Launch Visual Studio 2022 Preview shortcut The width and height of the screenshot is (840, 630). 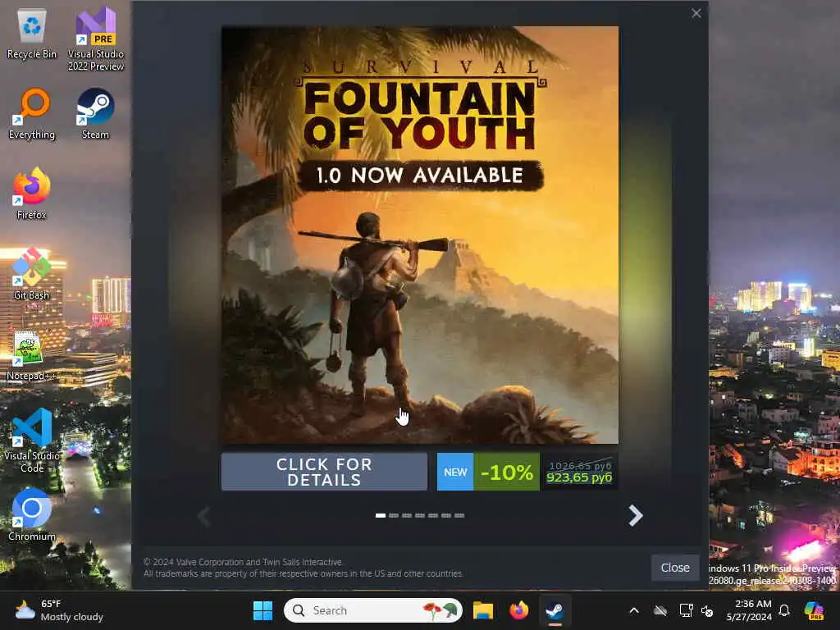(95, 39)
